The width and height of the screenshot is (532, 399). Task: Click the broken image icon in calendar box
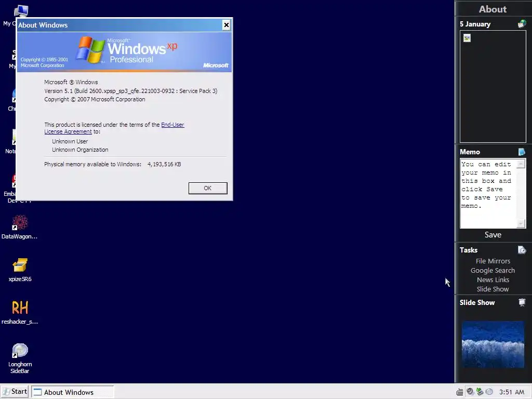467,38
